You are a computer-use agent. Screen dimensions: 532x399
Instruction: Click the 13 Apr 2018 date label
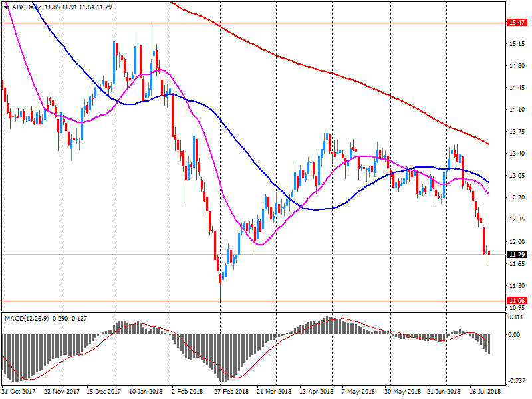pos(317,391)
